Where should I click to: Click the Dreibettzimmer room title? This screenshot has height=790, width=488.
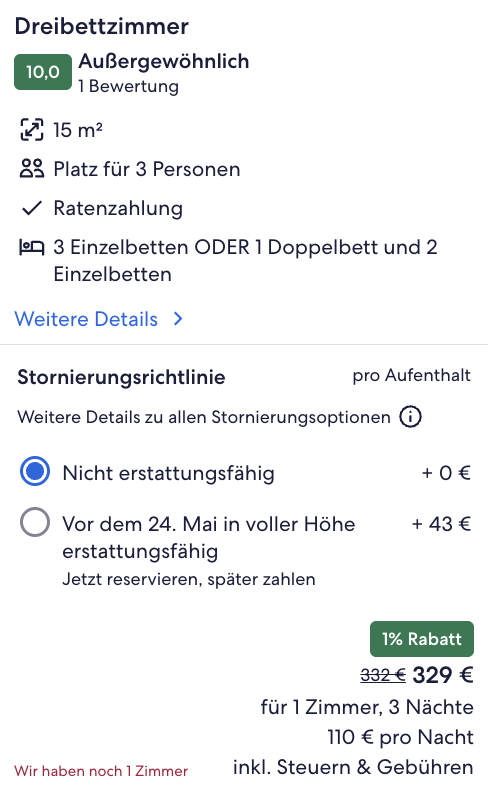[x=102, y=26]
